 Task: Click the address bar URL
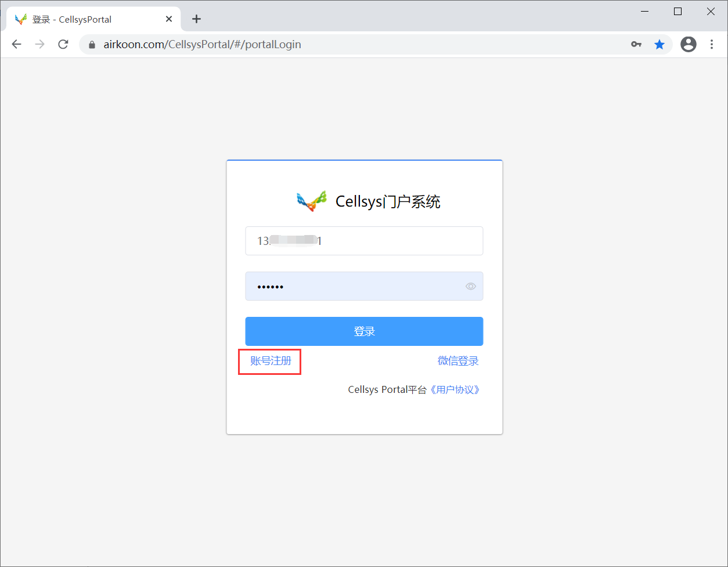pyautogui.click(x=203, y=45)
